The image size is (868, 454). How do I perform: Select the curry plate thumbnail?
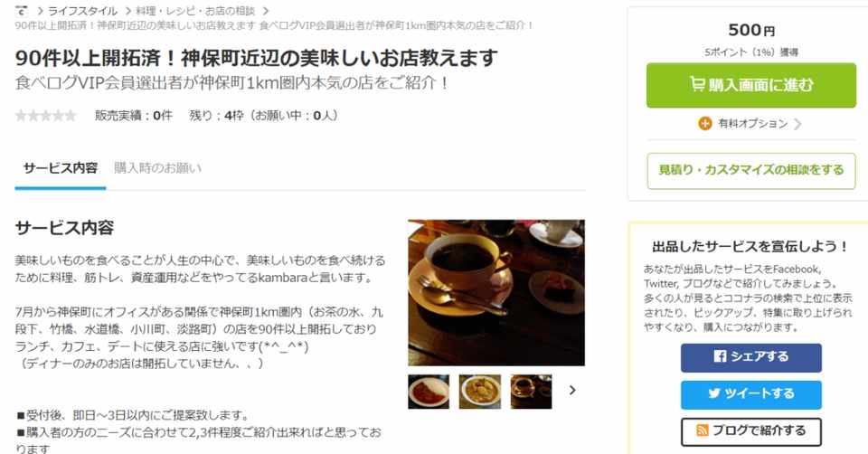click(429, 392)
